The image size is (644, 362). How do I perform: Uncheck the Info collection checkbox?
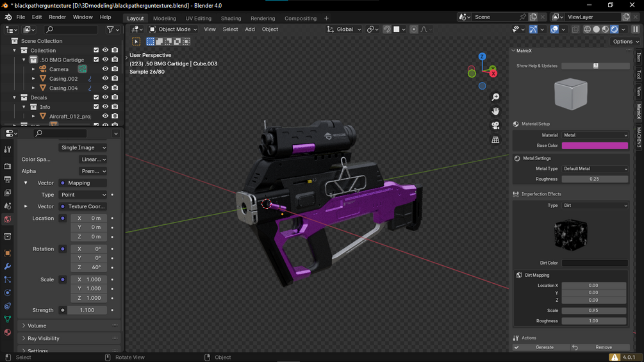96,107
